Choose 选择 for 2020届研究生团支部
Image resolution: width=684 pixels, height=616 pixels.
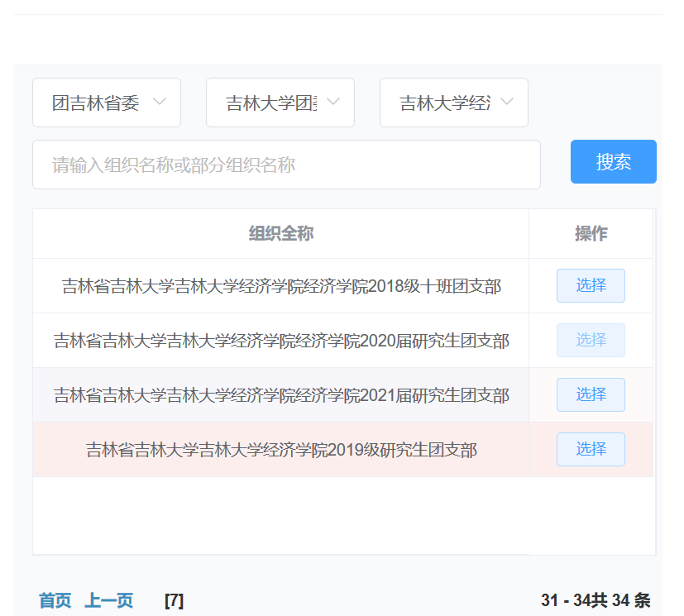tap(591, 340)
